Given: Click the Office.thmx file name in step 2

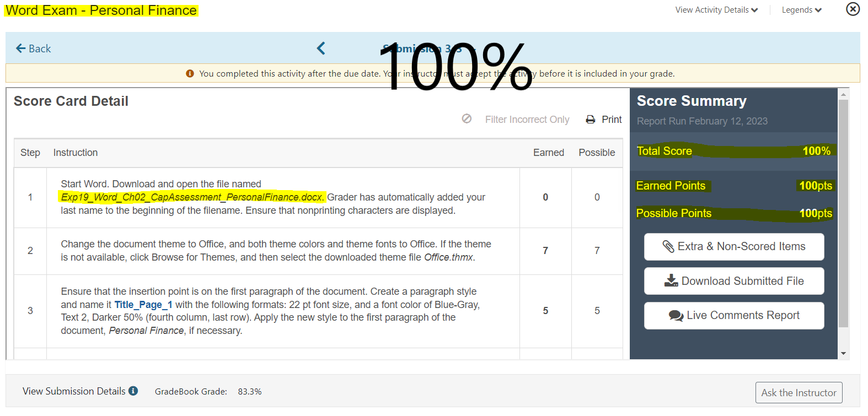Looking at the screenshot, I should point(448,257).
